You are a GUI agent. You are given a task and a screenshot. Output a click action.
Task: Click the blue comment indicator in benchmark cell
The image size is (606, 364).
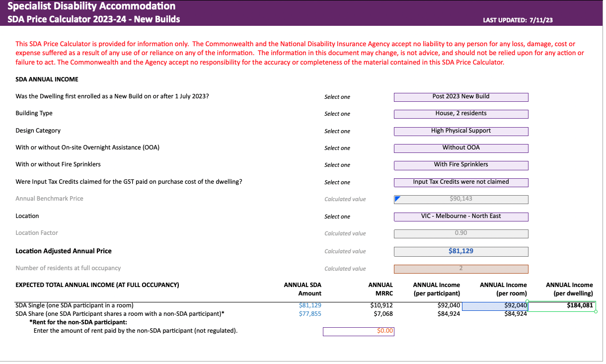coord(397,198)
